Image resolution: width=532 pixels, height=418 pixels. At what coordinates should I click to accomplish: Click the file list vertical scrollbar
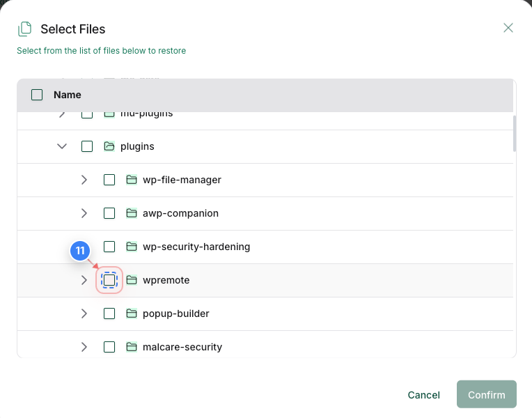(515, 134)
